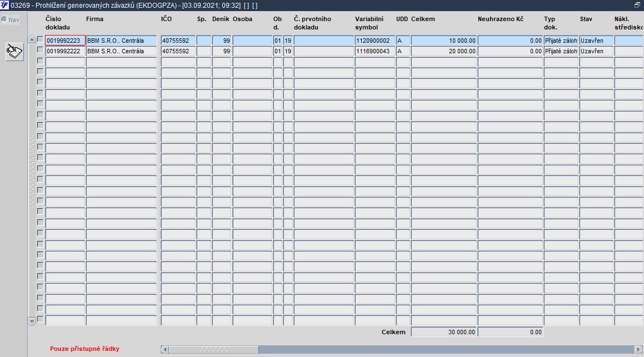This screenshot has height=357, width=644.
Task: Click the Stav Uzavřen cell in second row
Action: tap(596, 51)
